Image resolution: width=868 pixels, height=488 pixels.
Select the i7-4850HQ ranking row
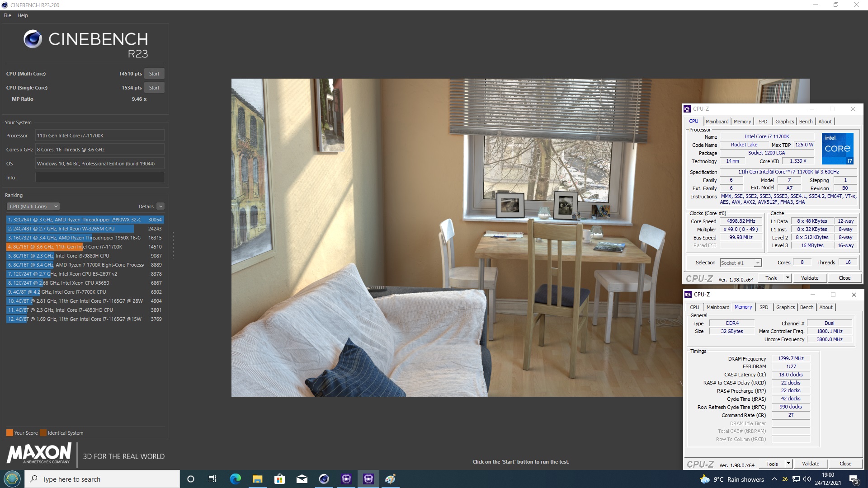[x=85, y=310]
